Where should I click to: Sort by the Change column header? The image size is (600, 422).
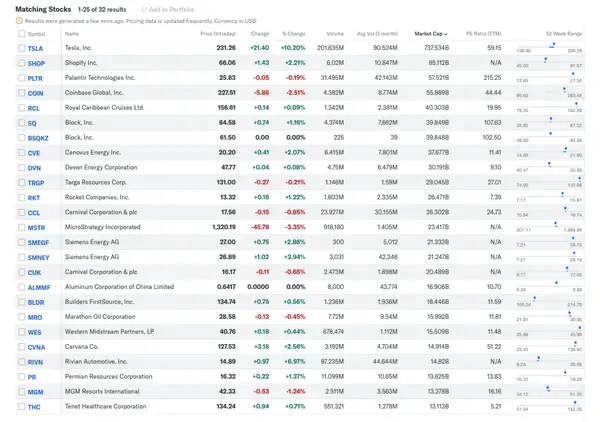[x=260, y=34]
